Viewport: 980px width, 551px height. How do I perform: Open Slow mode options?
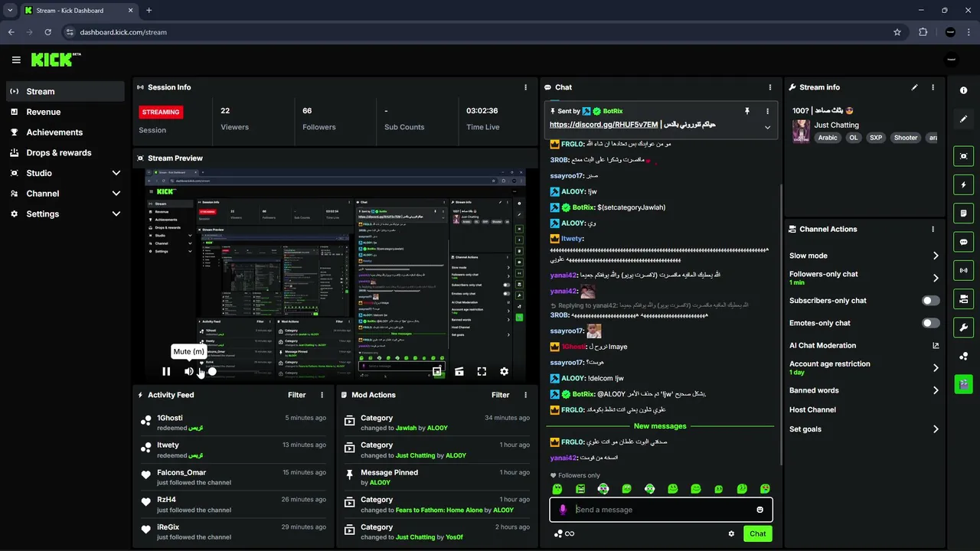pos(864,256)
